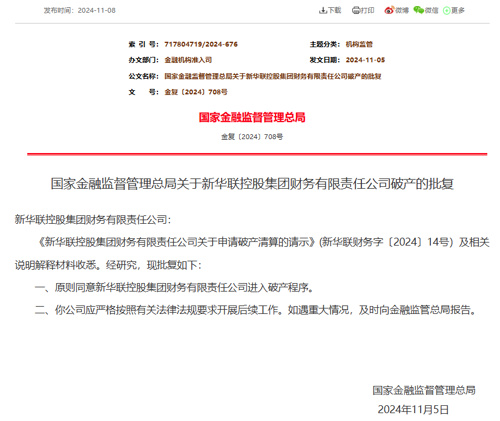Share via the Weibo (微博) icon

click(x=389, y=10)
